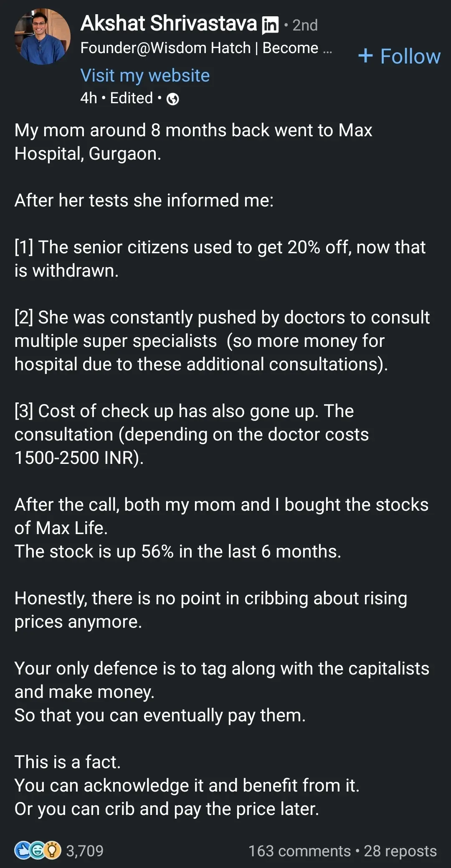Click the funny reaction icon
Image resolution: width=451 pixels, height=868 pixels.
coord(38,850)
